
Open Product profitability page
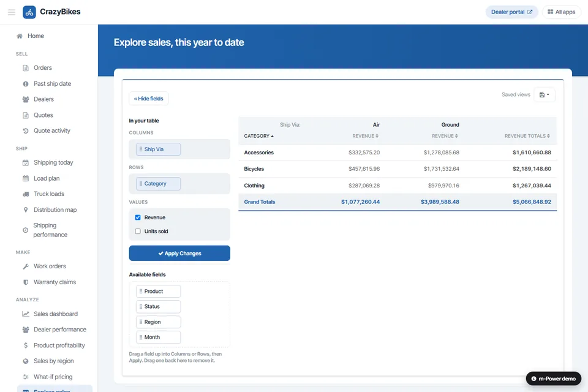pos(59,345)
